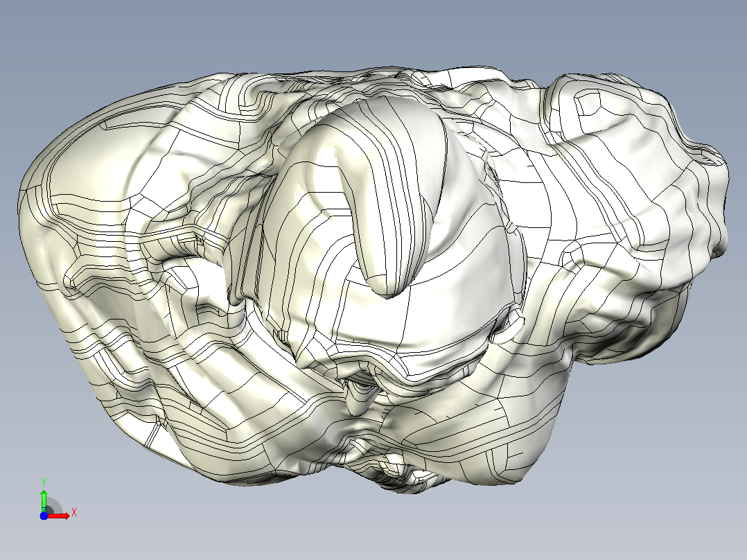Select the 3D surface model in the viewport
The width and height of the screenshot is (747, 560).
coord(373,280)
